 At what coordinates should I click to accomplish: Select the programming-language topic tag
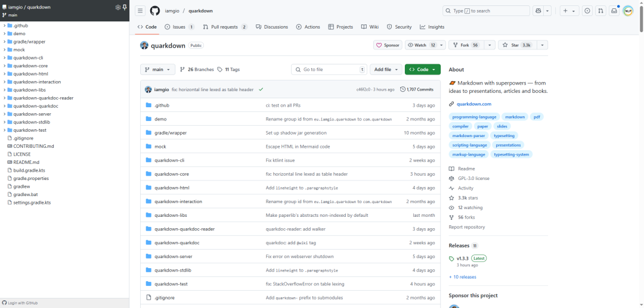coord(475,117)
